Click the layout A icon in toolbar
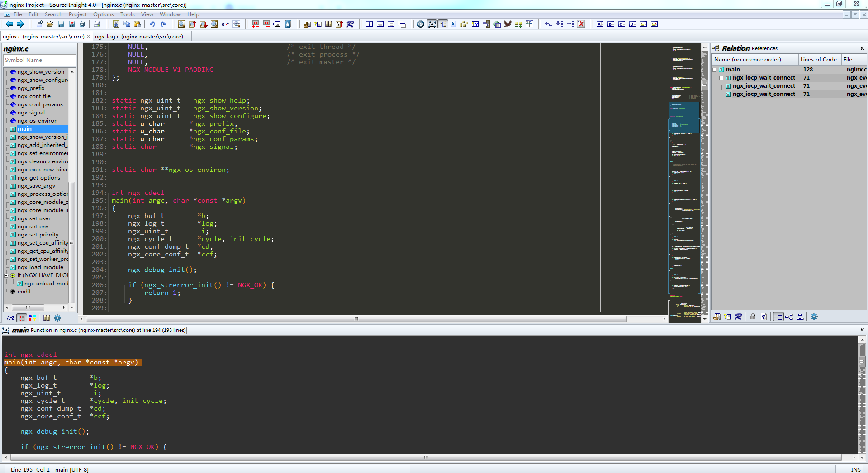The image size is (868, 473). click(x=600, y=24)
